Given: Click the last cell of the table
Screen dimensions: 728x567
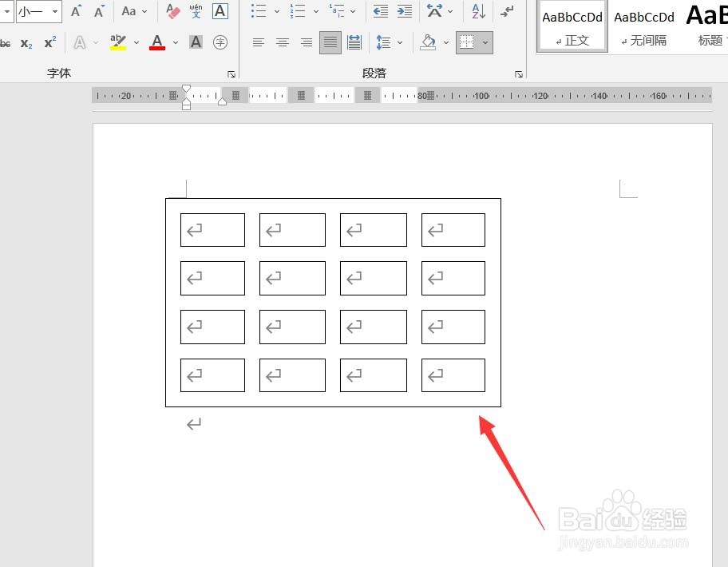Looking at the screenshot, I should pyautogui.click(x=453, y=375).
